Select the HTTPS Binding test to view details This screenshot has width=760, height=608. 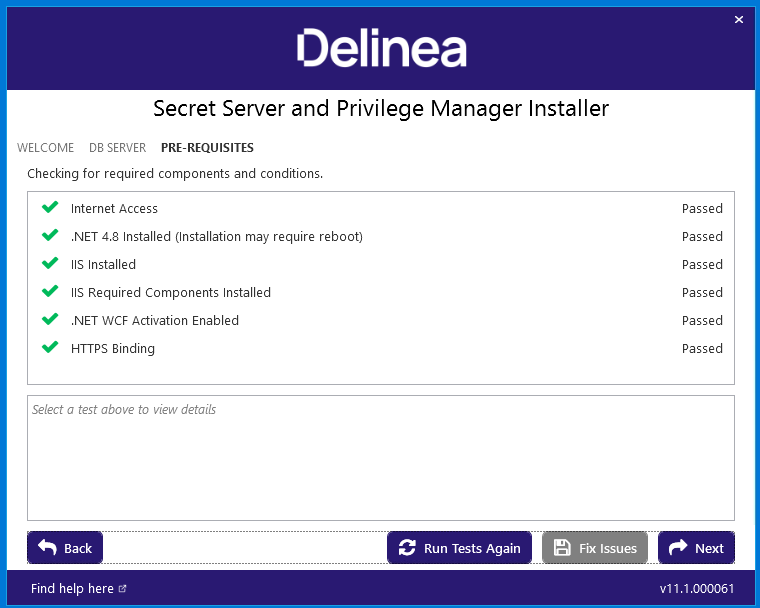[381, 348]
